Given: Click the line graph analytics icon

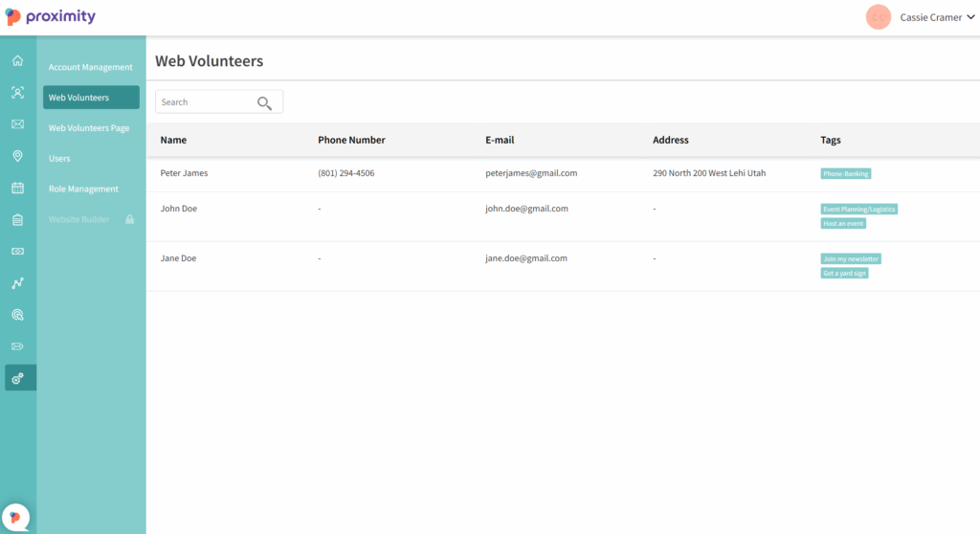Looking at the screenshot, I should coord(17,283).
